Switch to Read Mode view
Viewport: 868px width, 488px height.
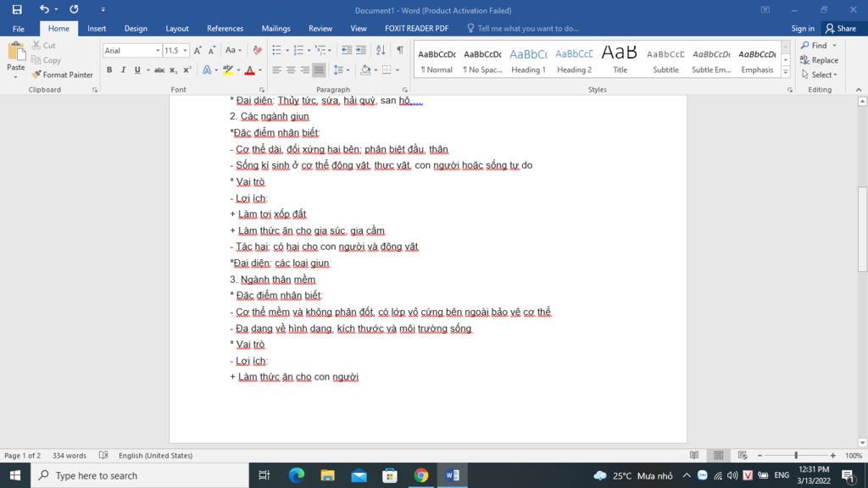pyautogui.click(x=694, y=455)
